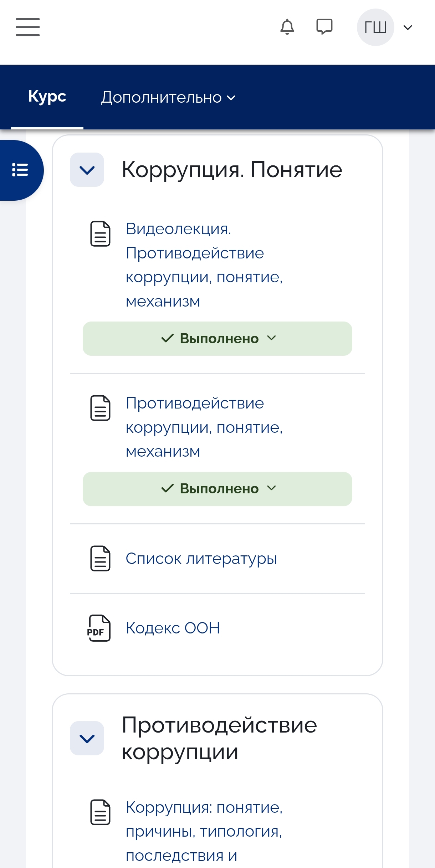The height and width of the screenshot is (868, 435).
Task: Click the Кодекс ООН PDF icon
Action: pos(99,628)
